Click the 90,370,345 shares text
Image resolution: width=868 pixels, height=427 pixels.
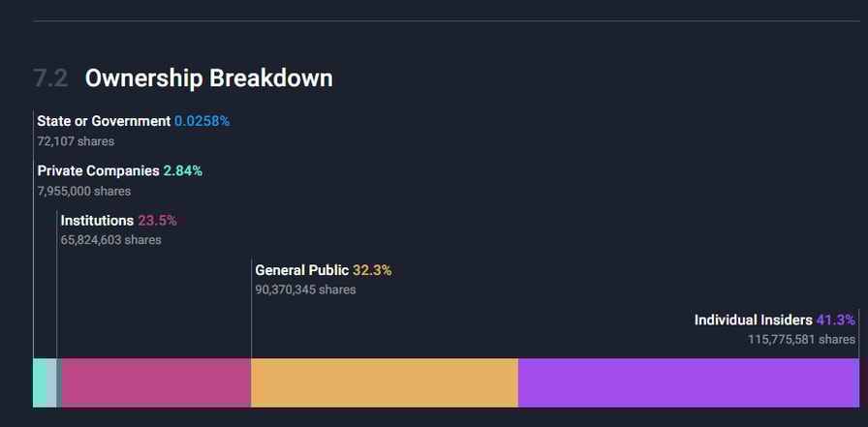(x=305, y=290)
